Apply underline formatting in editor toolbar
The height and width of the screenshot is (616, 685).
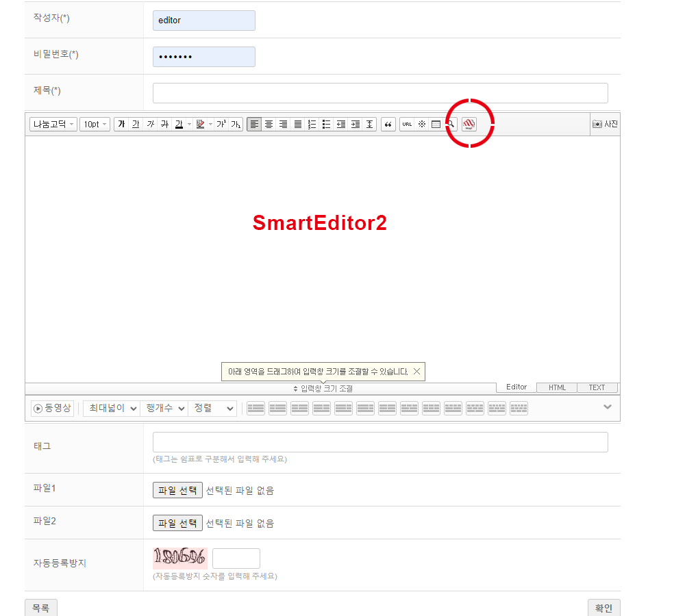tap(136, 124)
